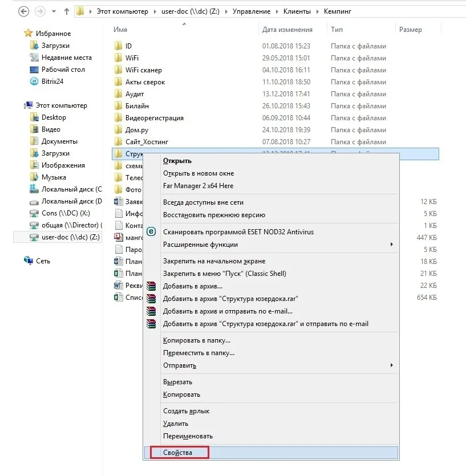Open the dropdown arrow beside navigation buttons
The width and height of the screenshot is (466, 476).
54,10
